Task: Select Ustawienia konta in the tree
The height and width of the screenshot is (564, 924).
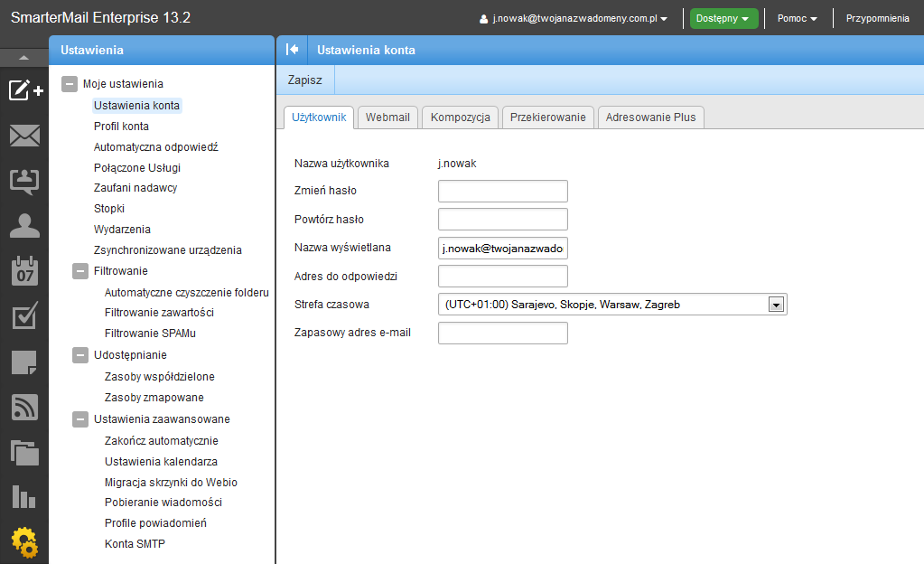Action: click(x=136, y=106)
